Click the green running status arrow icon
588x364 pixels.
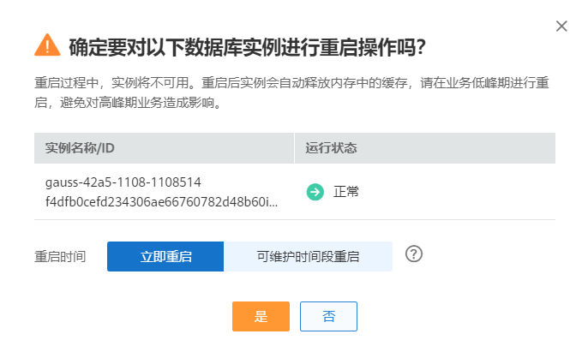coord(315,191)
